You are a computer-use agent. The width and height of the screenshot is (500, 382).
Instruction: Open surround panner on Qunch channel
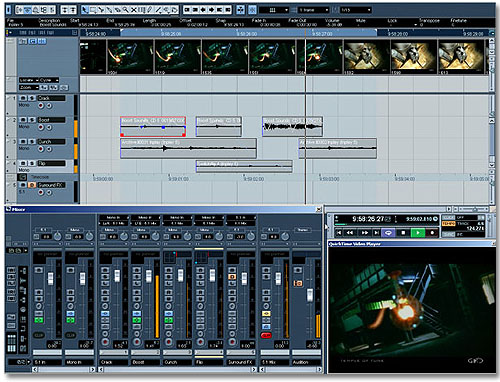pyautogui.click(x=169, y=257)
